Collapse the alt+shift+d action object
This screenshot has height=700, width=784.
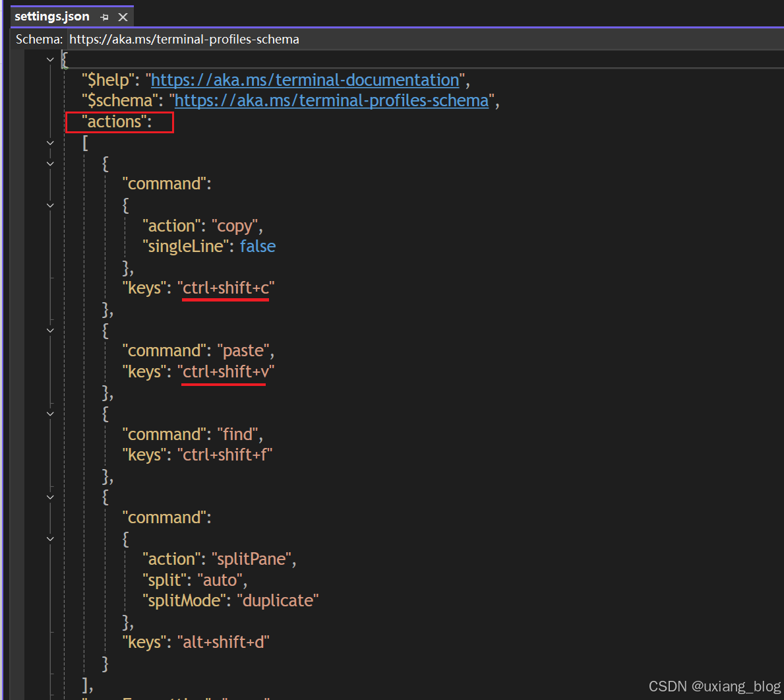(x=50, y=497)
